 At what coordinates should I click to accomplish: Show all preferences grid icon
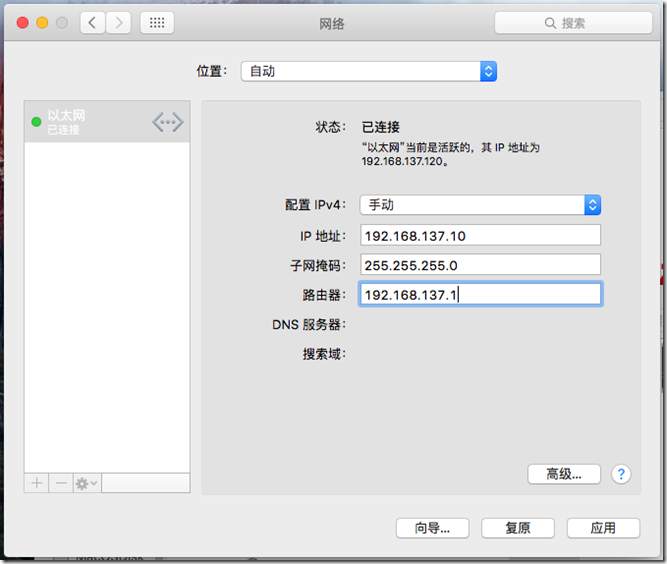point(157,22)
